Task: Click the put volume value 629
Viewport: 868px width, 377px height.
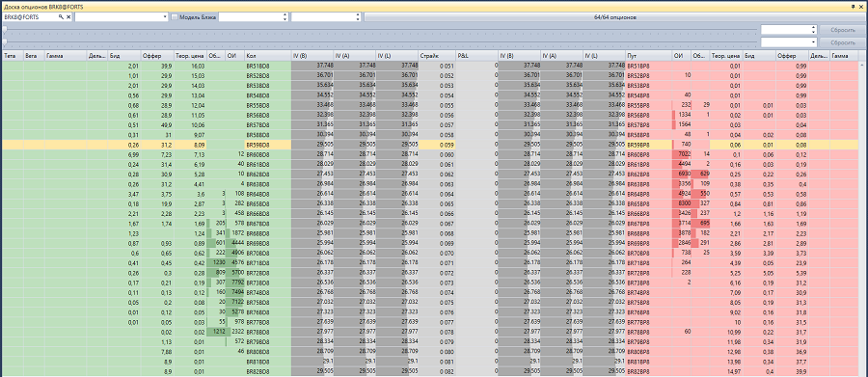Action: click(705, 174)
